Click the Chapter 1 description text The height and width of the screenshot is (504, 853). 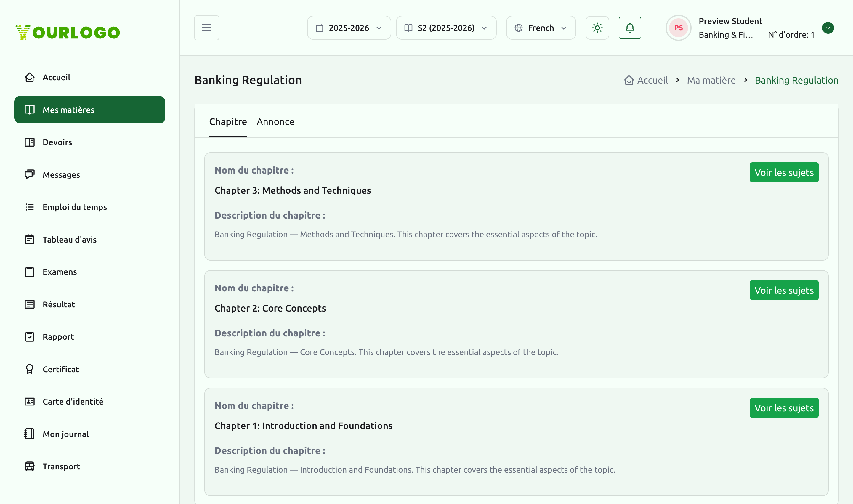415,470
